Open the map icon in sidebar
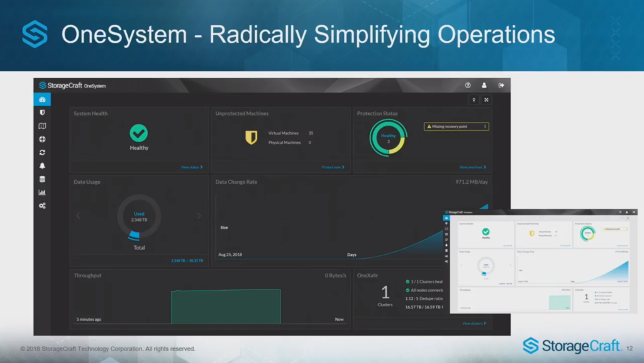The height and width of the screenshot is (363, 644). 42,126
